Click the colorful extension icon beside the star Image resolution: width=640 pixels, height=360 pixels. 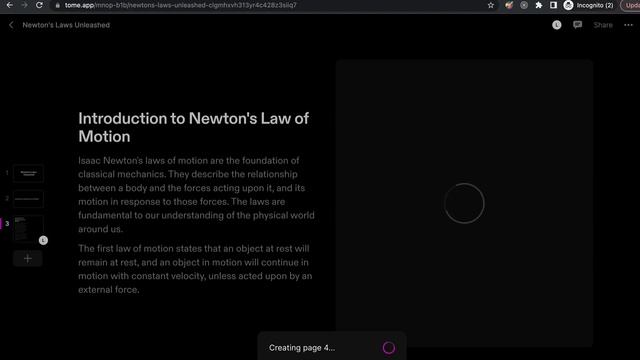509,5
